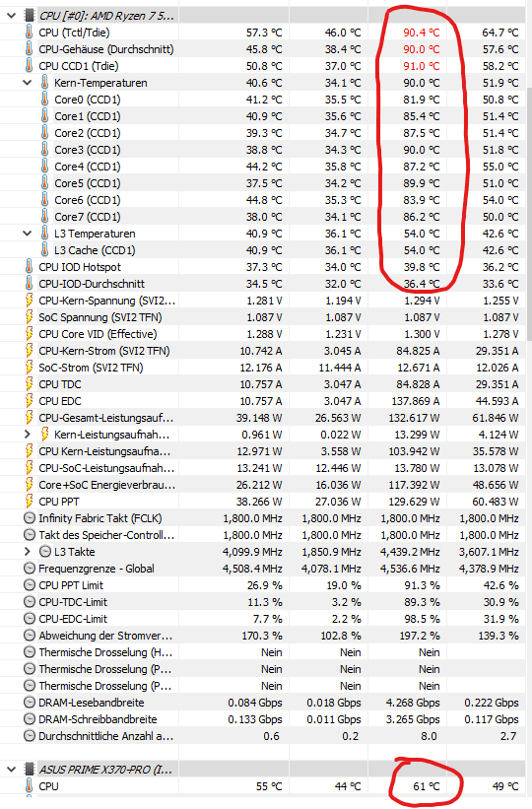Click the clock icon of Infinity Fabric Takt (FCLK)
532x809 pixels.
(30, 518)
